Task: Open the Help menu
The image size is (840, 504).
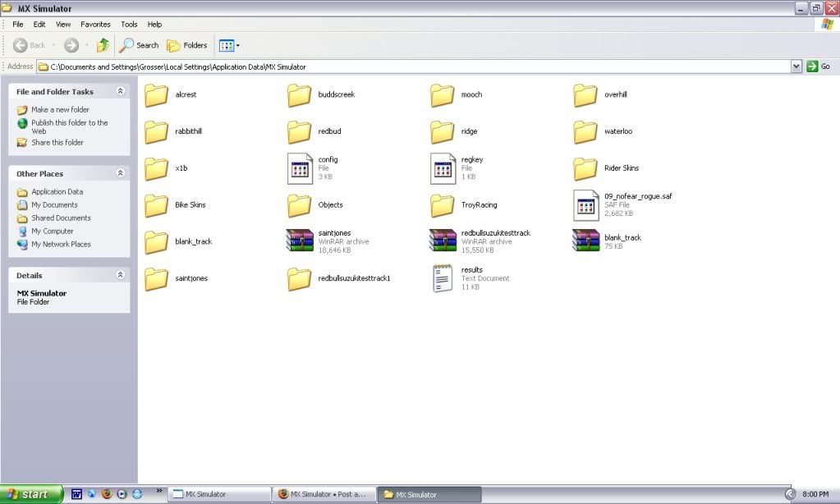Action: click(155, 25)
